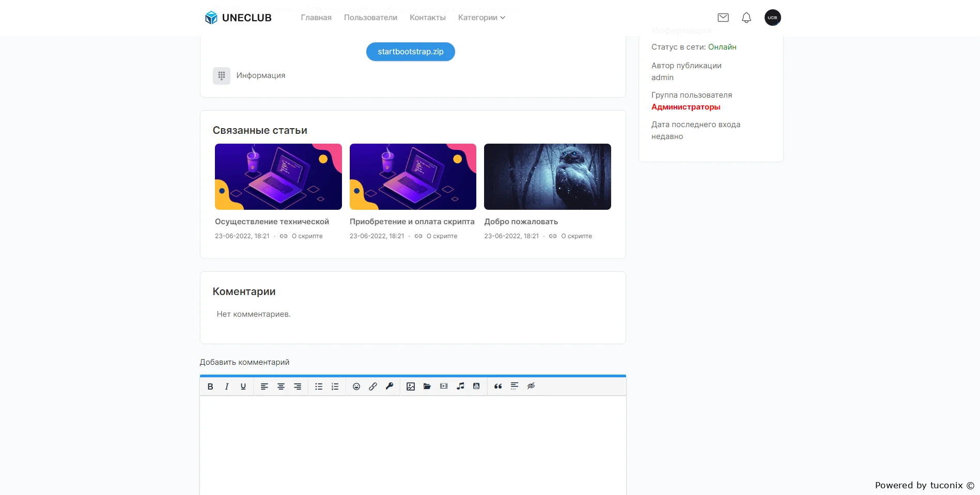Click the author name admin
Screen dimensions: 980x495
[662, 78]
